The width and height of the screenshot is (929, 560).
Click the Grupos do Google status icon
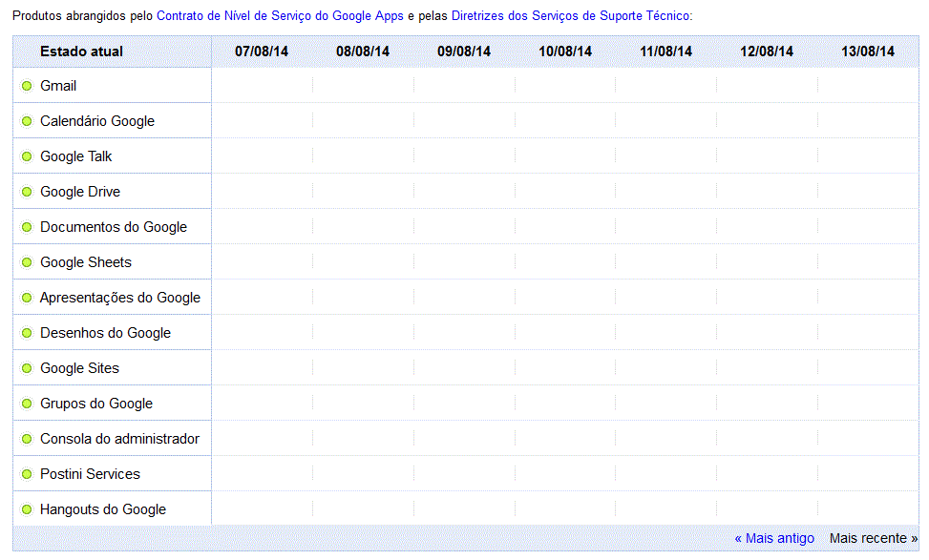27,404
